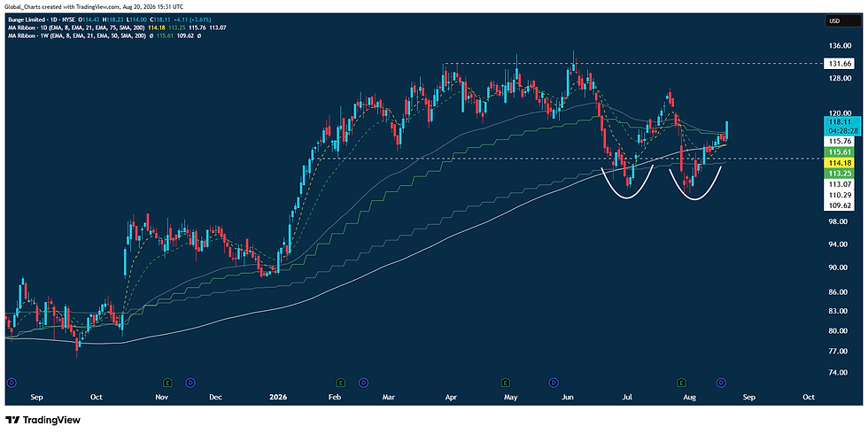
Task: Click the Jun label on the time axis
Action: [x=568, y=397]
